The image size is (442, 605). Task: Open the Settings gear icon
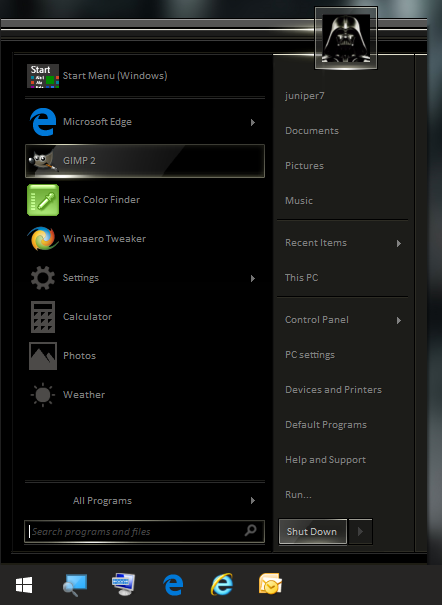tap(43, 278)
